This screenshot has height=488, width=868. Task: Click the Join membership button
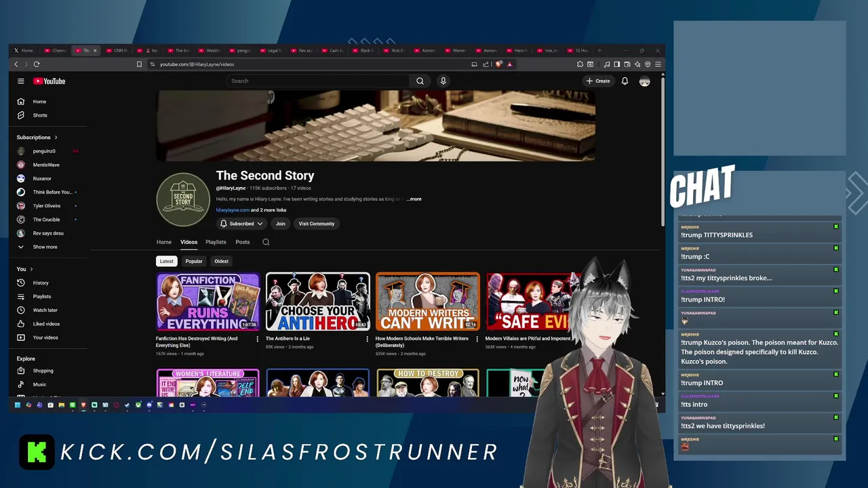click(x=280, y=224)
